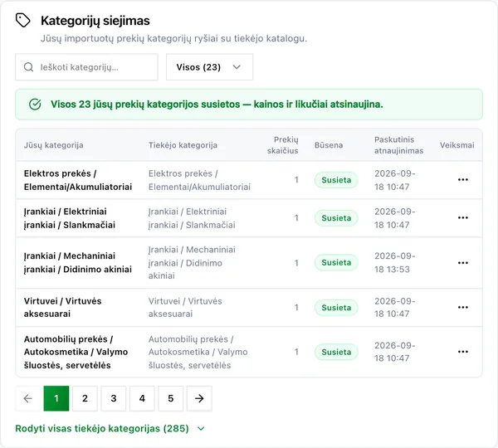Select page 4 in pagination
This screenshot has width=498, height=448.
click(x=142, y=398)
